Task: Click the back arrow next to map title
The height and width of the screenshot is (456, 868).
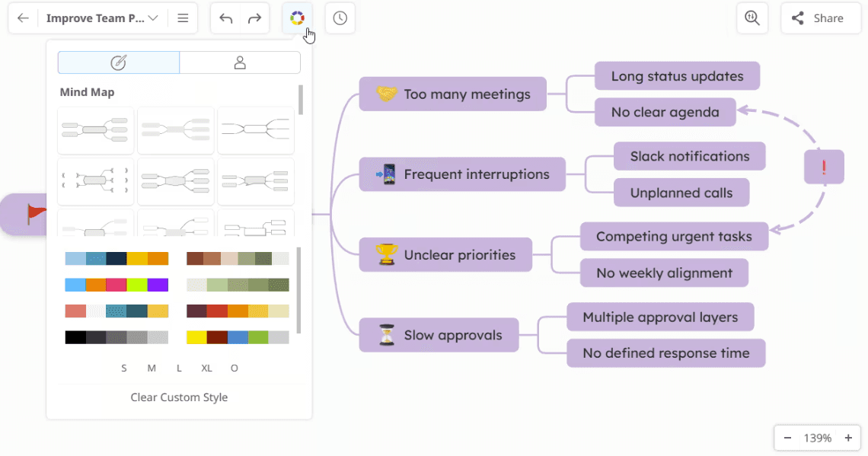Action: [23, 18]
